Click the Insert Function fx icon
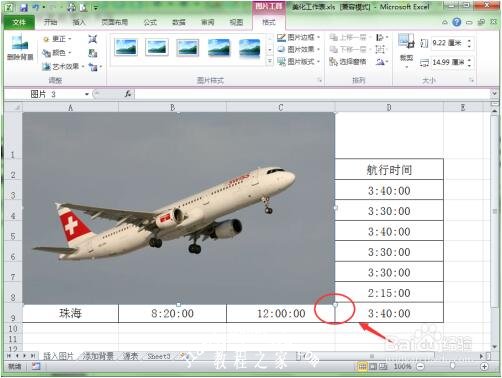This screenshot has width=502, height=378. pos(128,94)
